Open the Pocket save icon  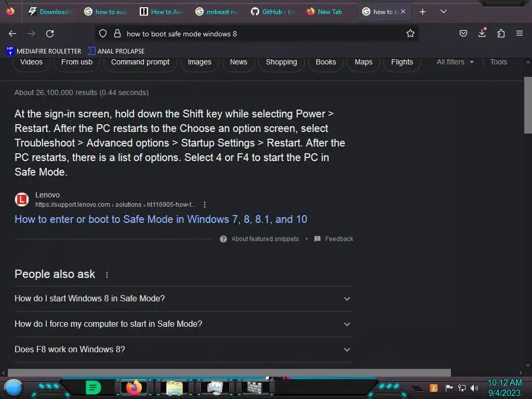point(463,33)
